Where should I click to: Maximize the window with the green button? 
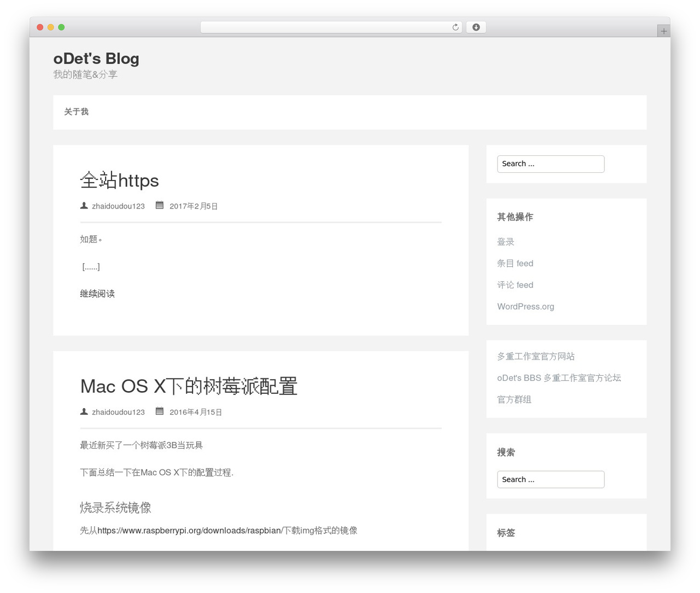click(x=61, y=27)
